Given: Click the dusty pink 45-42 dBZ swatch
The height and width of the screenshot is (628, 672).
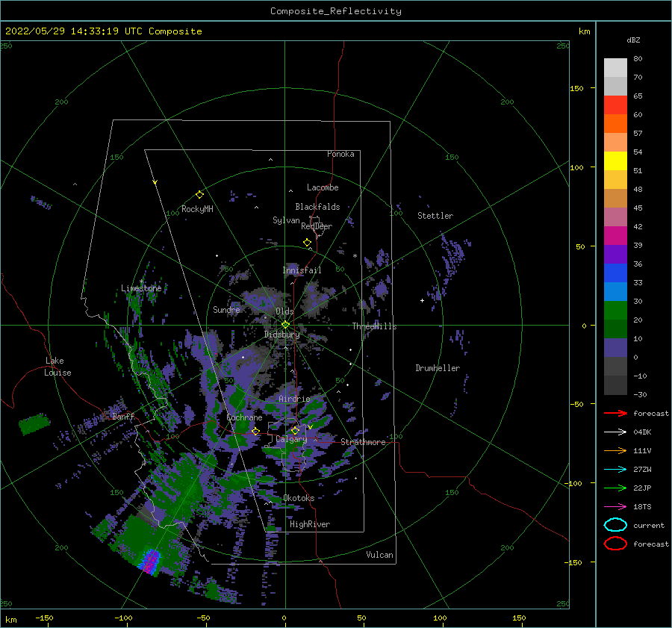Looking at the screenshot, I should click(x=615, y=217).
